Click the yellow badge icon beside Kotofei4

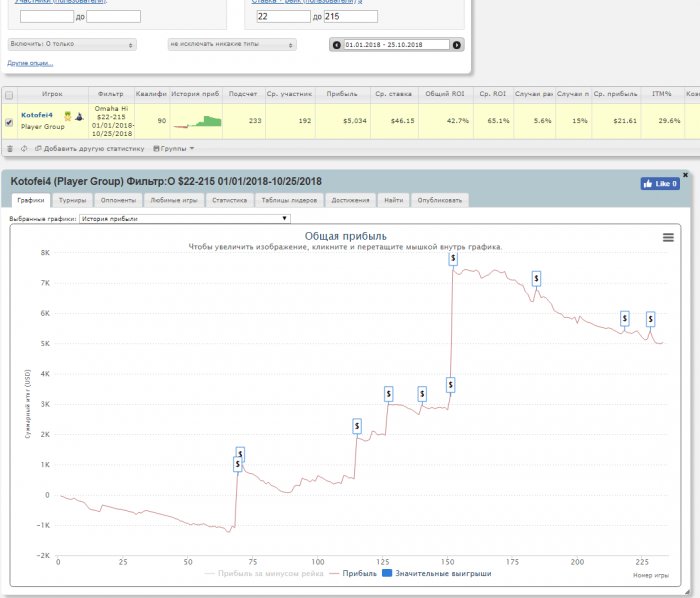click(67, 116)
